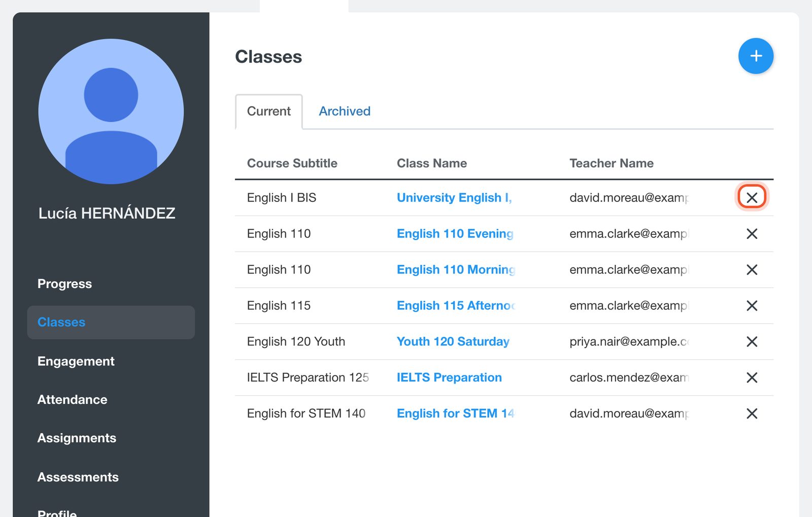Click the IELTS Preparation 125 subtitle cell

(x=308, y=377)
